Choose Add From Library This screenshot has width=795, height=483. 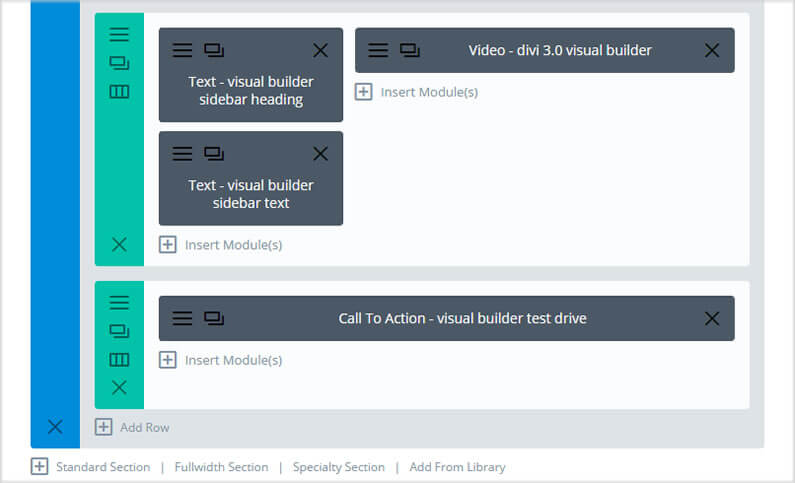pos(457,467)
